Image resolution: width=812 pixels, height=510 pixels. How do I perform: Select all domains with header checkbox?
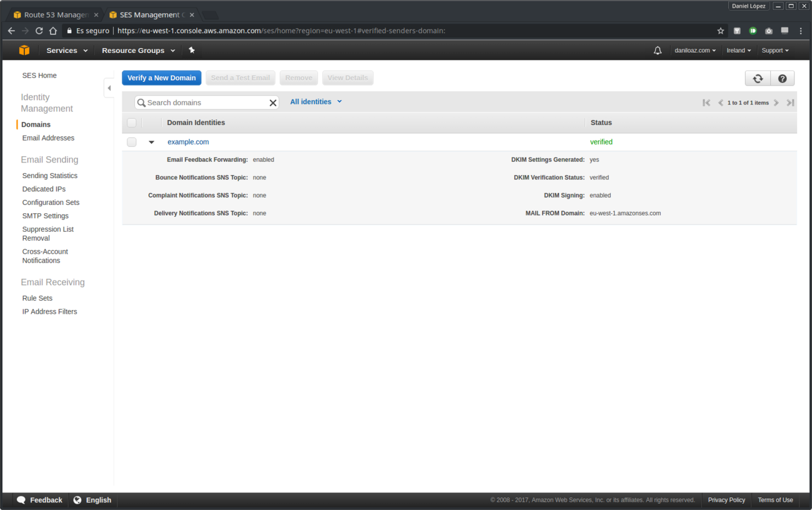tap(132, 122)
